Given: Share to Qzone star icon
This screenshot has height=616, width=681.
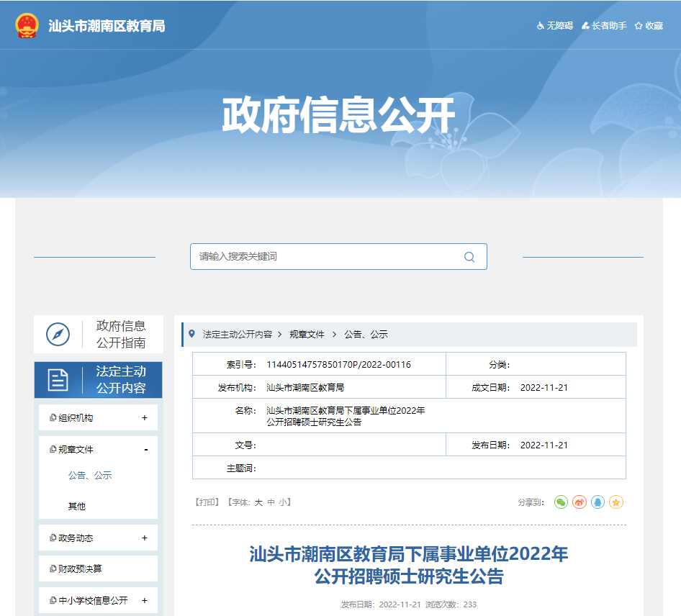Looking at the screenshot, I should [x=616, y=502].
